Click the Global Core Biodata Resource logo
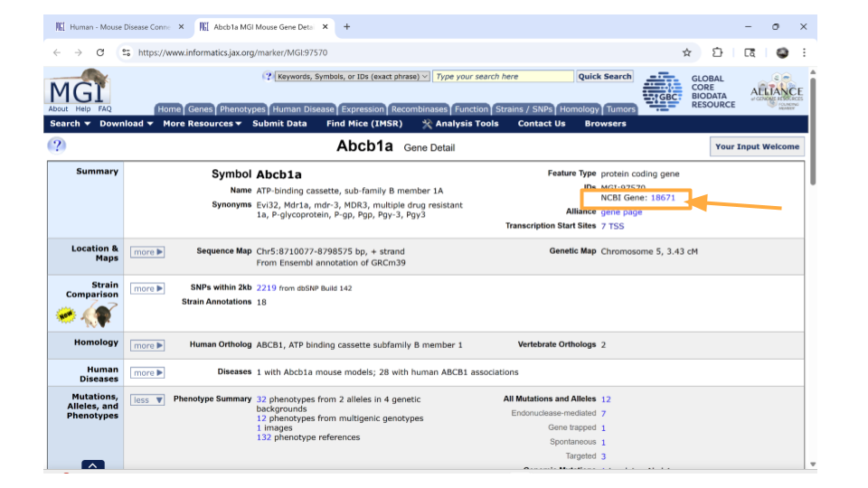868x488 pixels. coord(689,91)
